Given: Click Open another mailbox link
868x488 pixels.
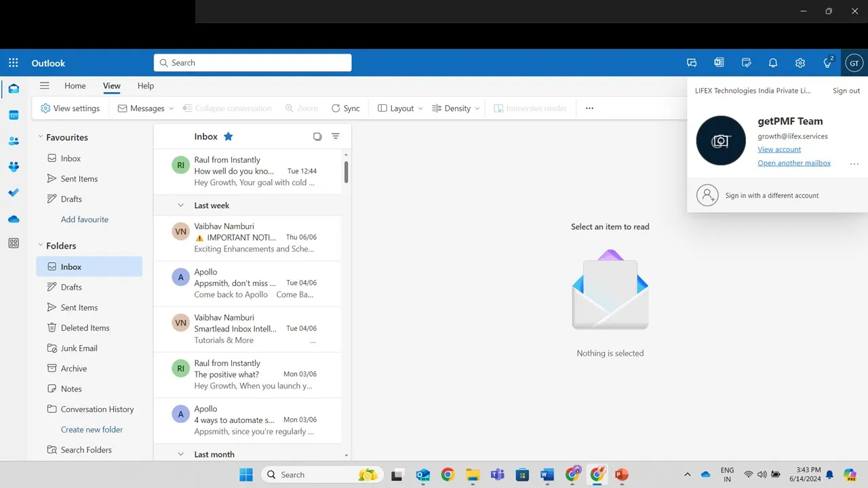Looking at the screenshot, I should click(794, 163).
